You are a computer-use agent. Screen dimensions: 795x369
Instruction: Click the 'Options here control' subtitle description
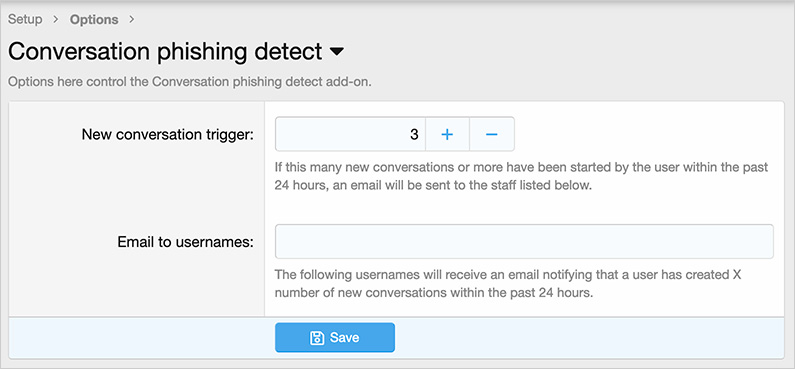[190, 82]
